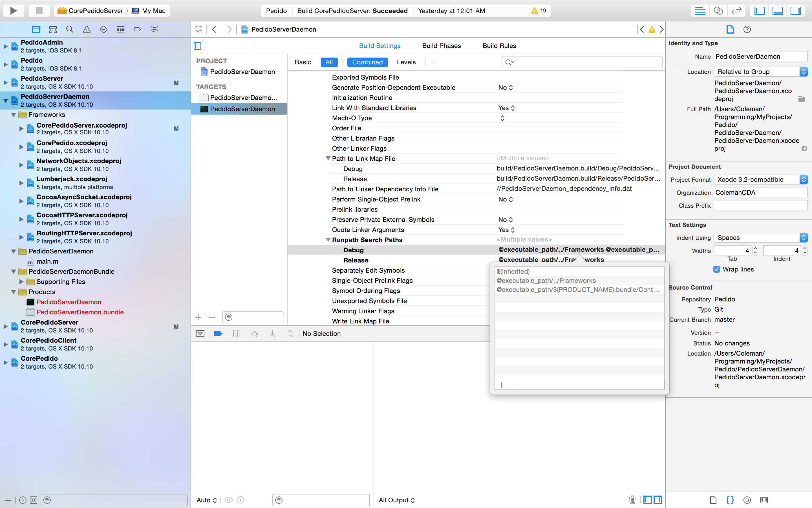
Task: Open the Issue navigator warning icon
Action: click(x=87, y=30)
